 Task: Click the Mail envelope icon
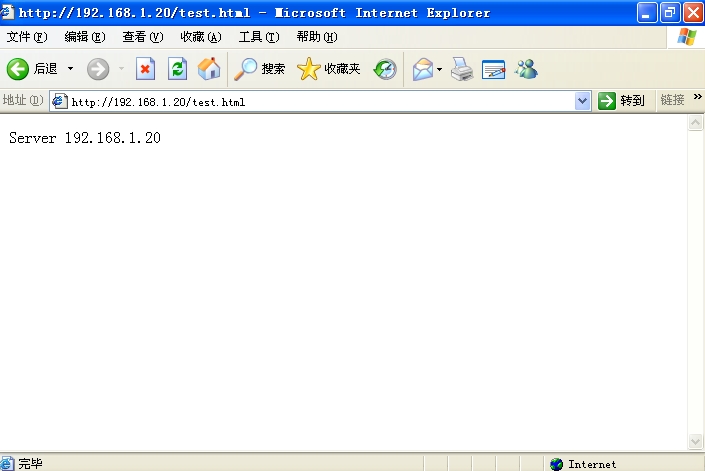pos(423,69)
